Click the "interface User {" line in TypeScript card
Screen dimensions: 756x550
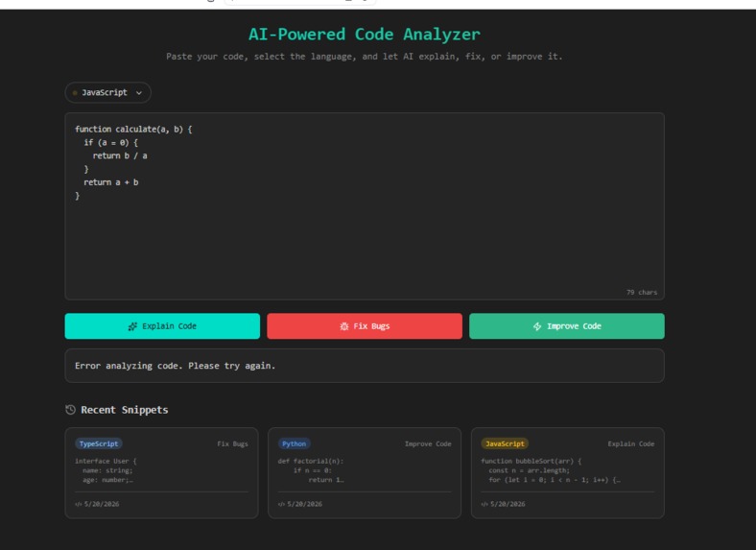(106, 462)
